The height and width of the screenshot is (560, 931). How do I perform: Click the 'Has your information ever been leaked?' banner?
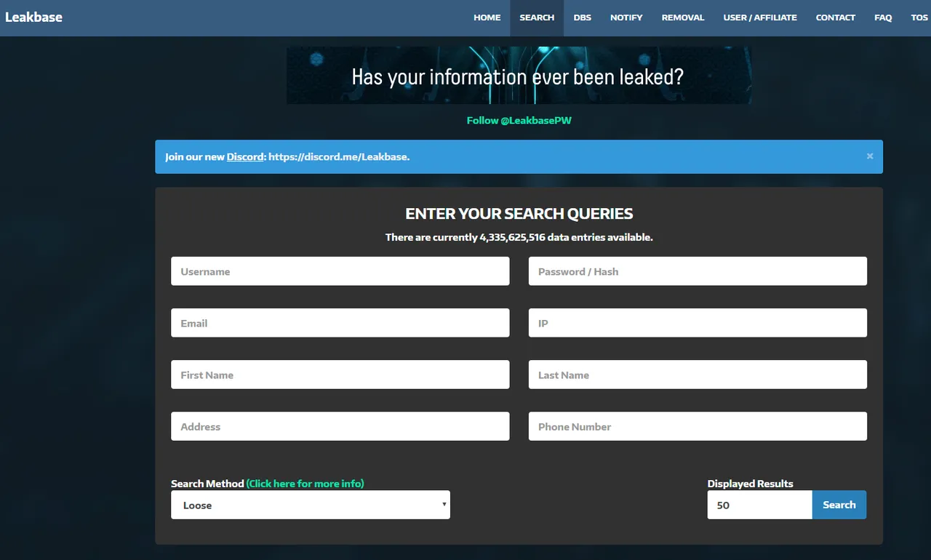tap(519, 76)
